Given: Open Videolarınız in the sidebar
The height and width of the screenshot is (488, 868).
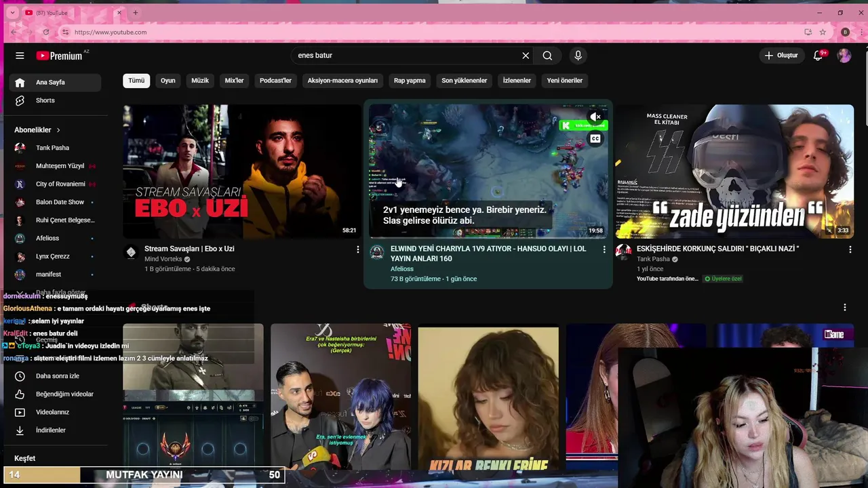Looking at the screenshot, I should click(x=55, y=412).
